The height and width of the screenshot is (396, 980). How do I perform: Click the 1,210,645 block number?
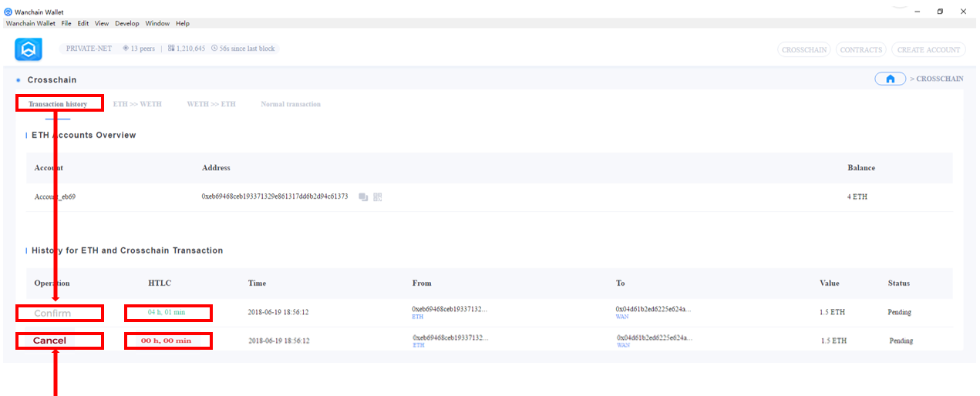[191, 49]
